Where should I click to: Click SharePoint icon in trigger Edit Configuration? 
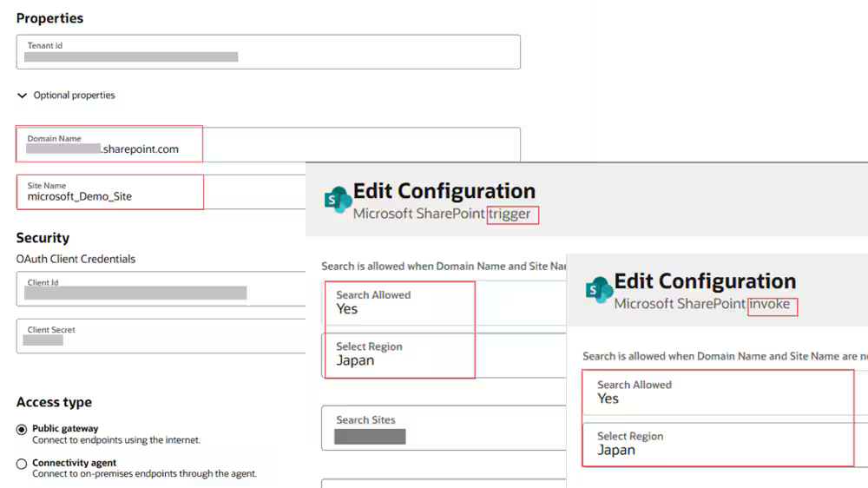click(x=339, y=200)
